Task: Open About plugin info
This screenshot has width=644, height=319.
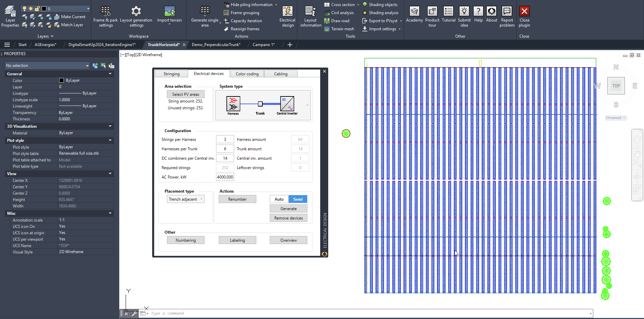Action: click(x=491, y=14)
